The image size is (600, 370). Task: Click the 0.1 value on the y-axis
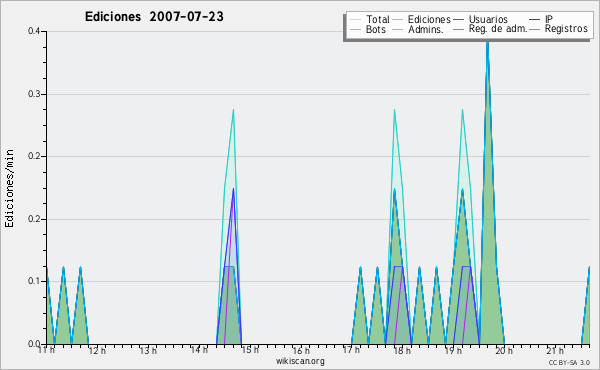34,281
